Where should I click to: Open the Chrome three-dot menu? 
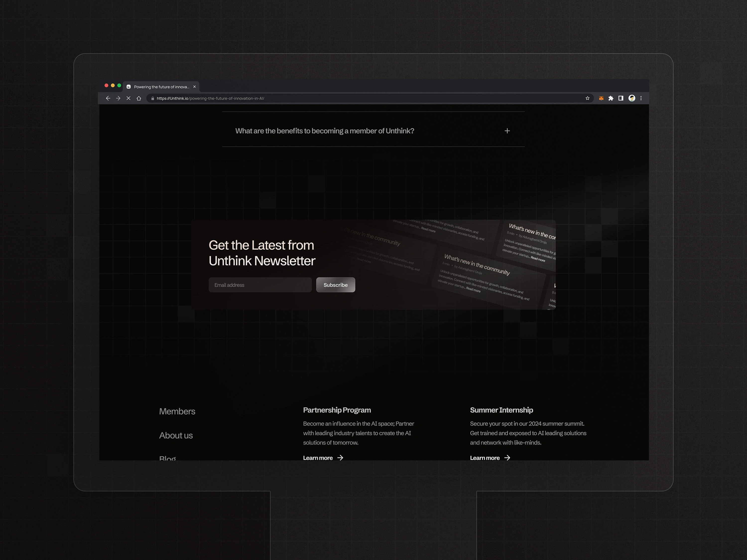pos(641,98)
